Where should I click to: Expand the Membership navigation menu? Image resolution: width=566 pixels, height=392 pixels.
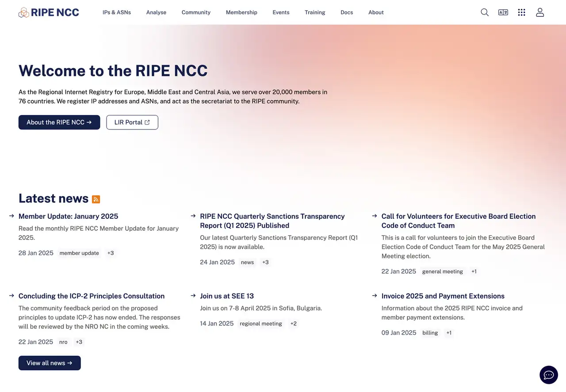(241, 12)
